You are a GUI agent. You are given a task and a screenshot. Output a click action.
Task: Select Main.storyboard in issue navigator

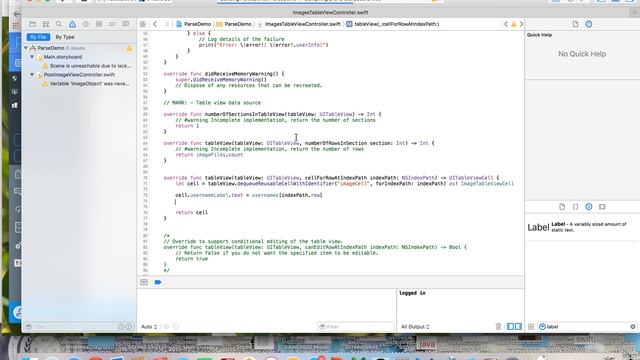point(63,57)
